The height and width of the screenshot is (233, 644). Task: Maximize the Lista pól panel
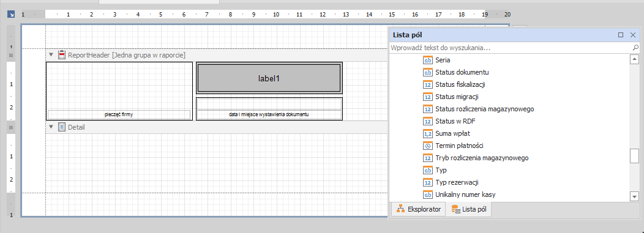(621, 35)
